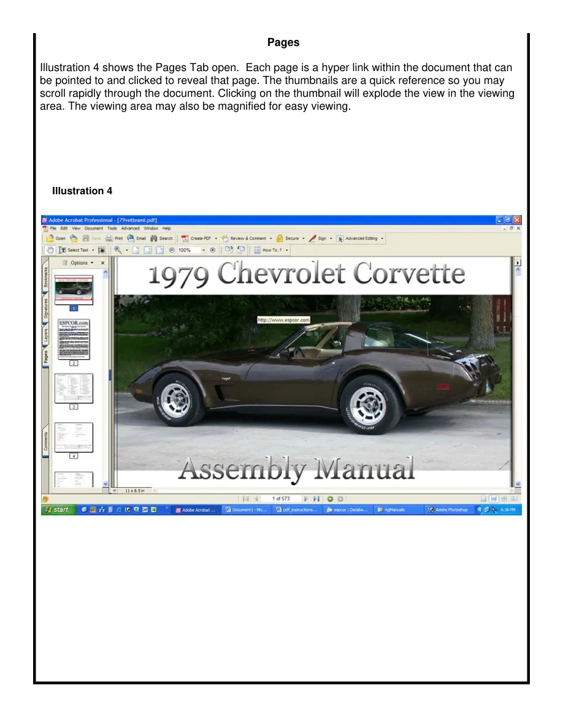Choose the Select Text tool
This screenshot has height=728, width=563.
click(x=73, y=250)
